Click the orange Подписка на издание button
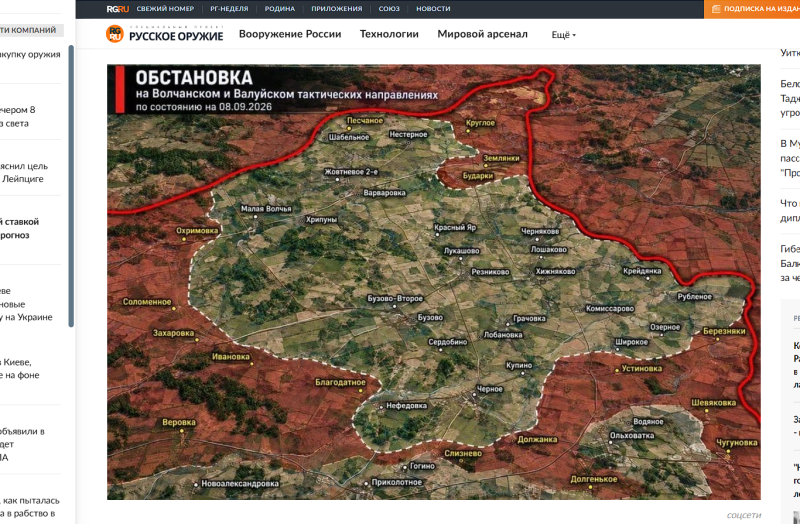800x524 pixels. coord(752,9)
